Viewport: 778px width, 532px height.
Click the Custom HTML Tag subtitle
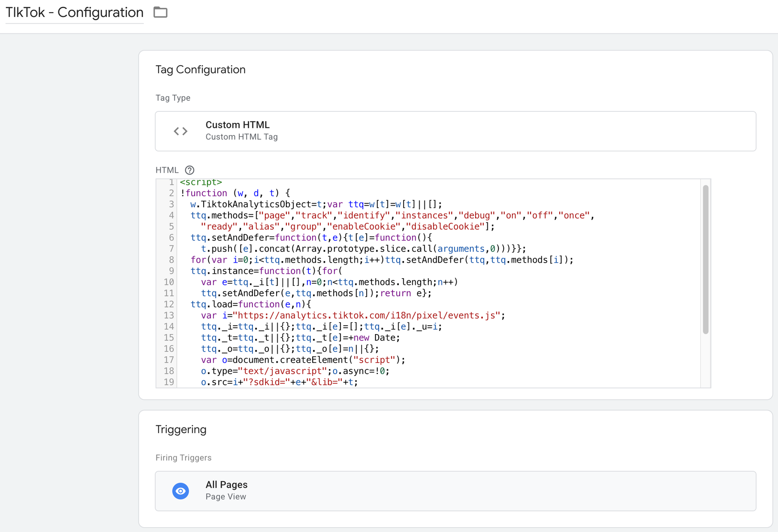(x=242, y=137)
